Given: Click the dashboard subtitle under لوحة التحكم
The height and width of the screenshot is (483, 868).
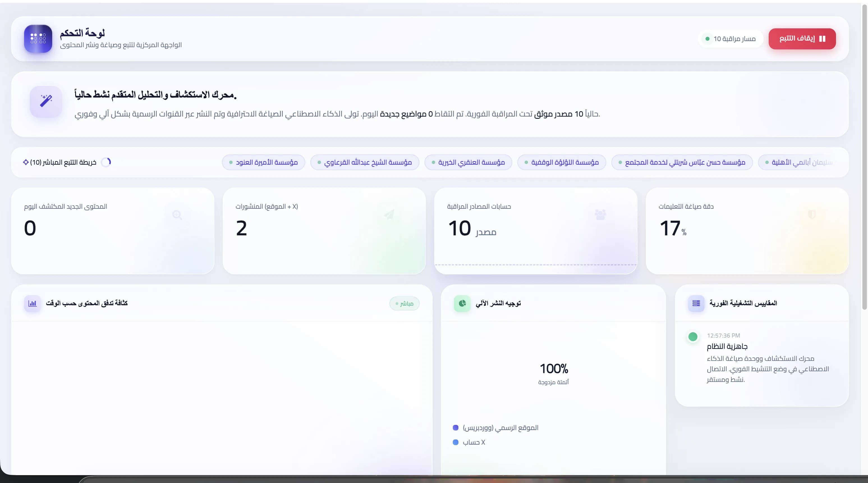Looking at the screenshot, I should (121, 45).
